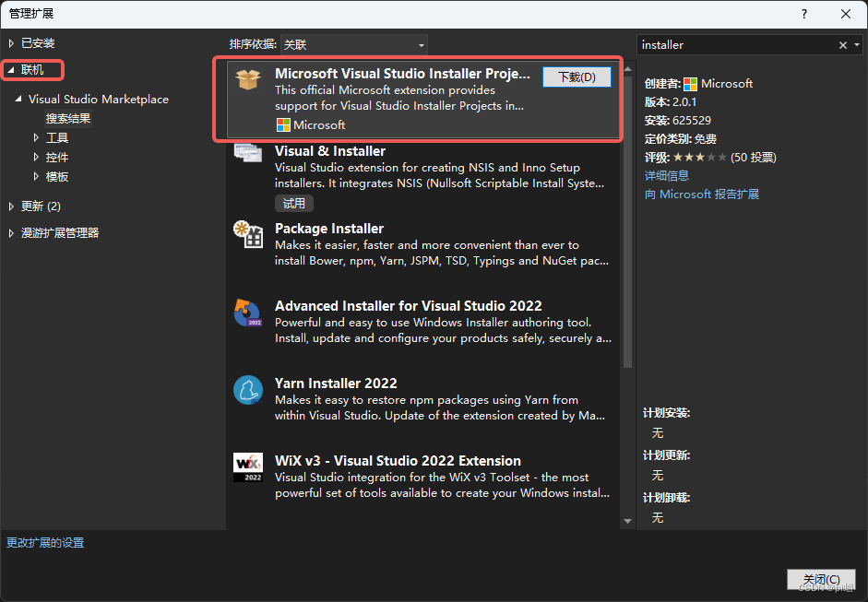Click the 安装: 625529 text

pyautogui.click(x=678, y=121)
